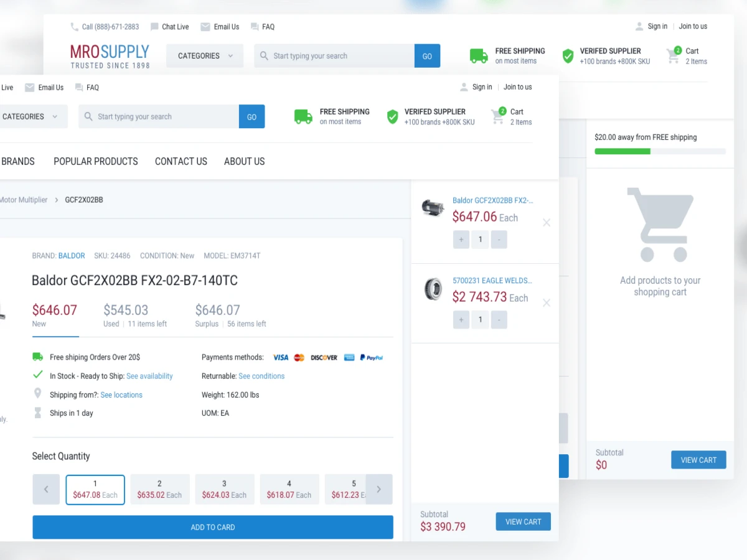Viewport: 747px width, 560px height.
Task: Click the location pin icon by Shipping from
Action: (x=37, y=394)
